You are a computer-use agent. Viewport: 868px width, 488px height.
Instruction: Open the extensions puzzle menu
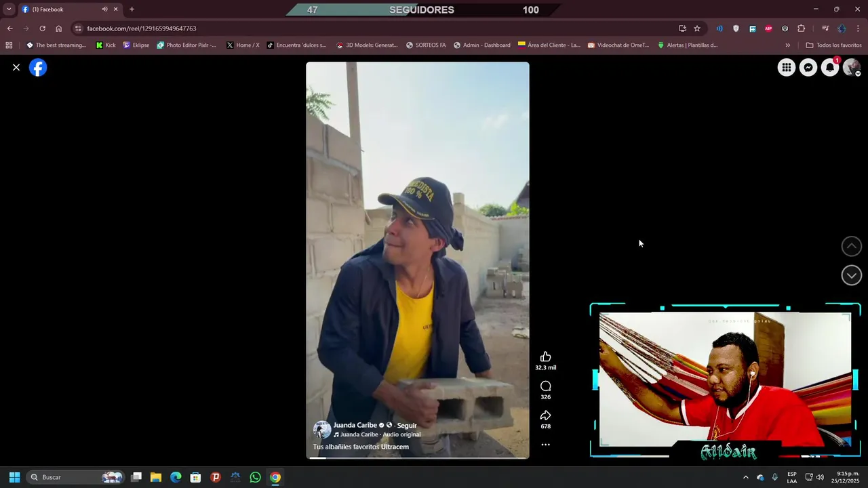801,28
